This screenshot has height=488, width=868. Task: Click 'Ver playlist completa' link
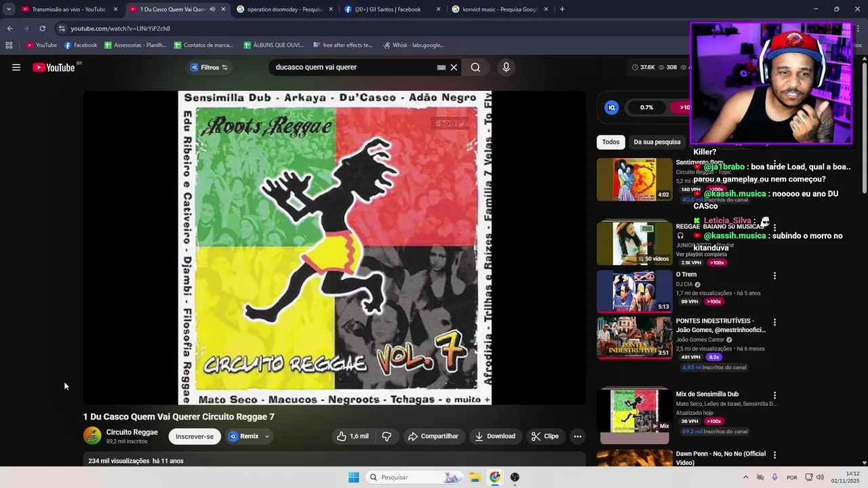[701, 254]
